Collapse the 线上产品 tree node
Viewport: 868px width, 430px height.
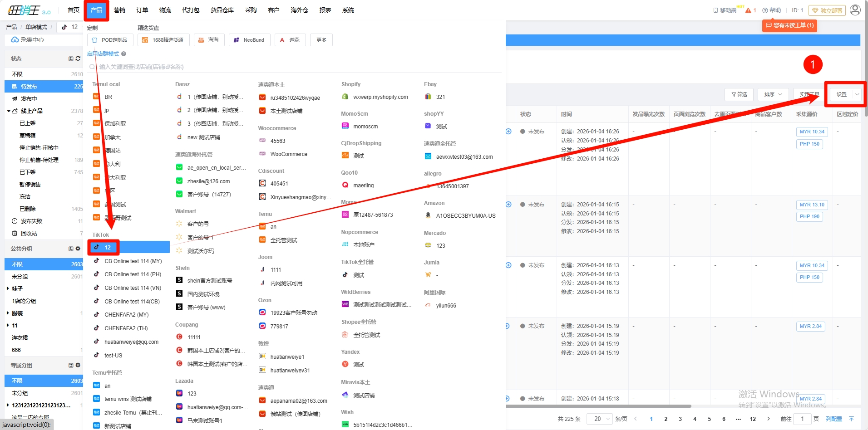[9, 111]
